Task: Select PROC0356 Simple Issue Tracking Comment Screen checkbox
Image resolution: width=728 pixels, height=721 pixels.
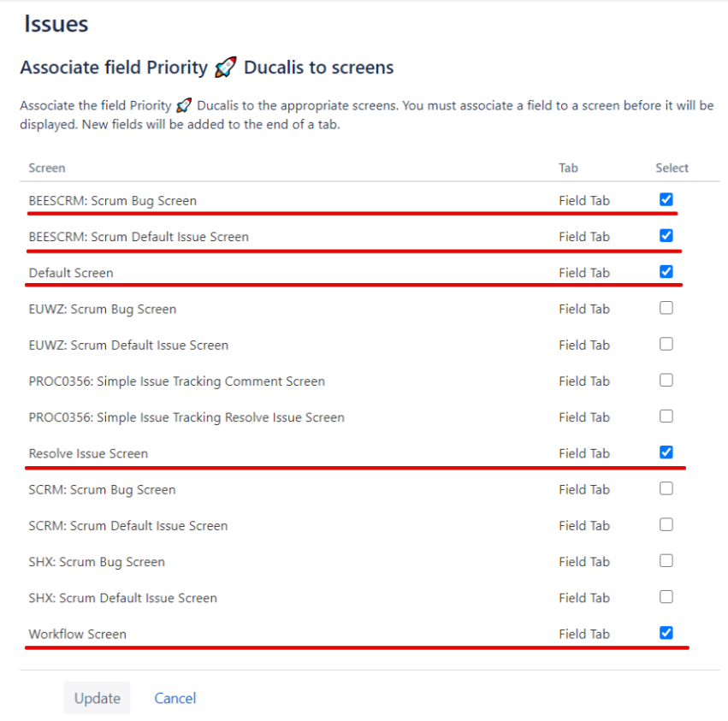Action: click(666, 380)
